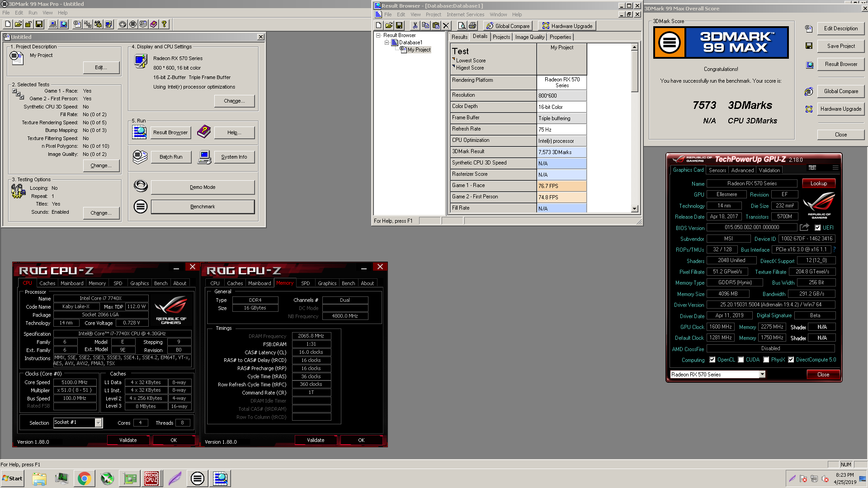This screenshot has width=868, height=488.
Task: Click Save floppy icon in 3DMark toolbar
Action: 39,24
